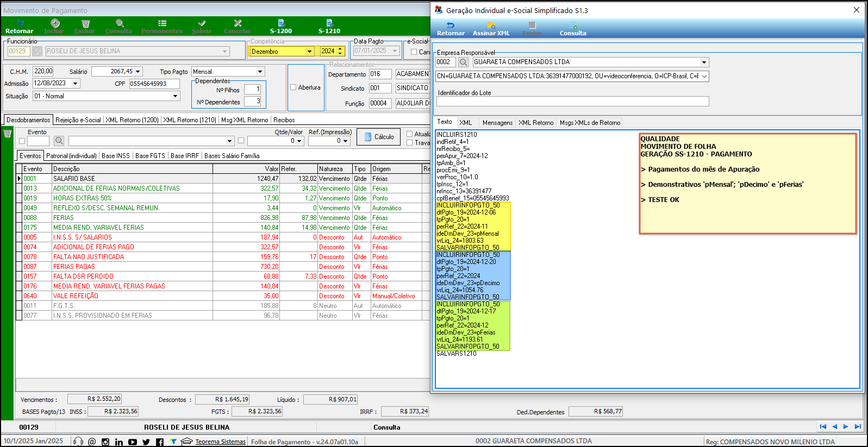Open the Teorema Sistemas link

click(x=221, y=442)
